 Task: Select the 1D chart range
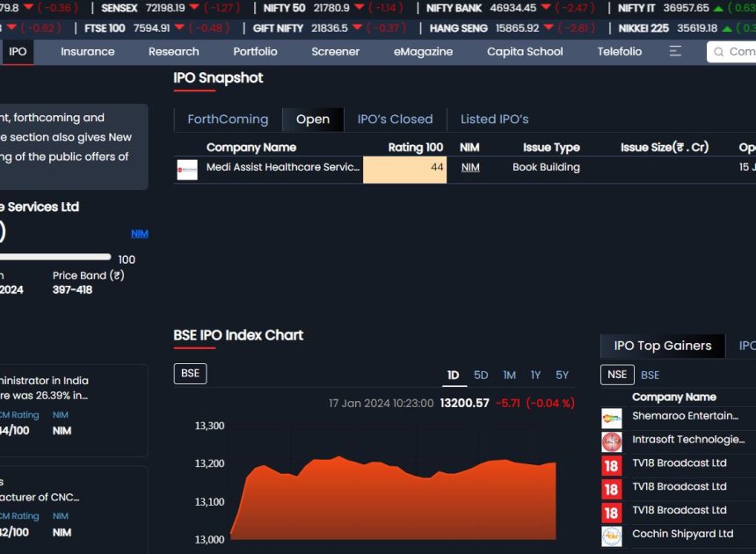(x=454, y=375)
